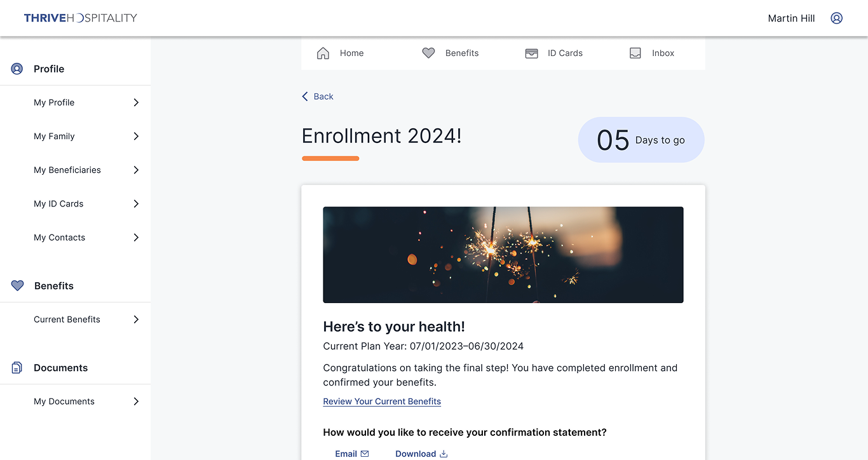Expand My Family chevron arrow
868x460 pixels.
pyautogui.click(x=136, y=137)
